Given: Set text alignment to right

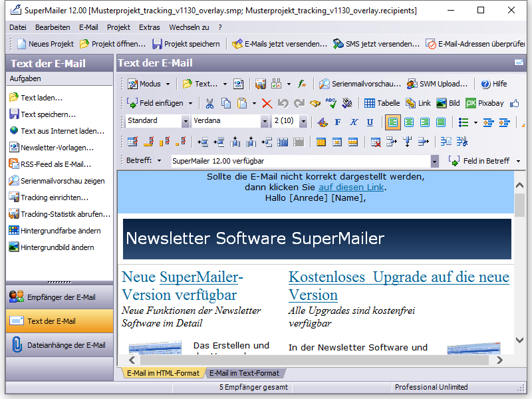Looking at the screenshot, I should (425, 122).
